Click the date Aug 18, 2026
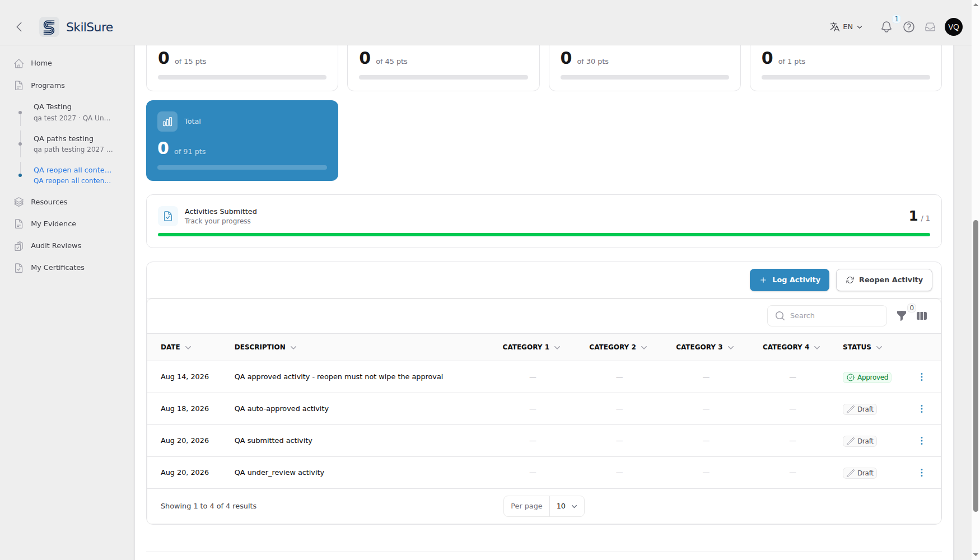980x560 pixels. pos(185,409)
